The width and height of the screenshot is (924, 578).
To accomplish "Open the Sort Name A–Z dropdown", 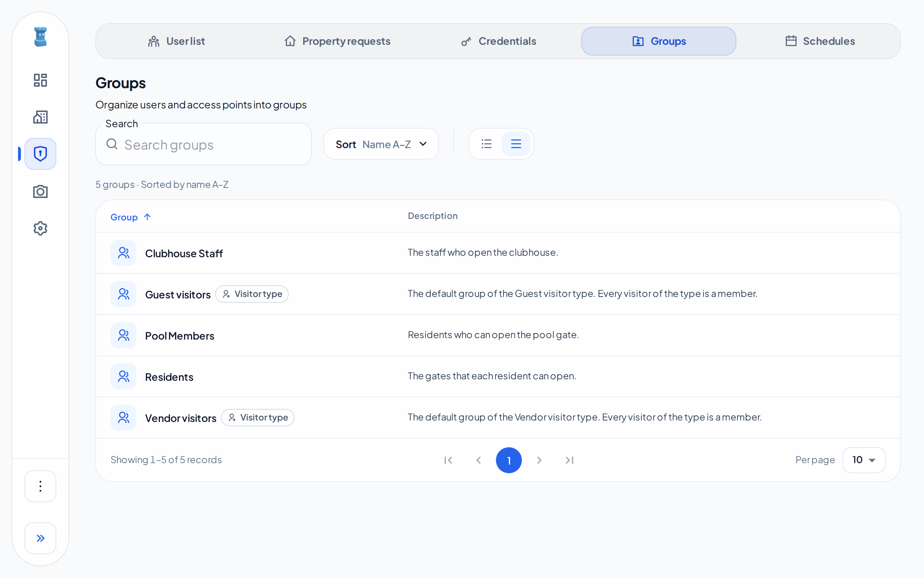I will tap(381, 144).
